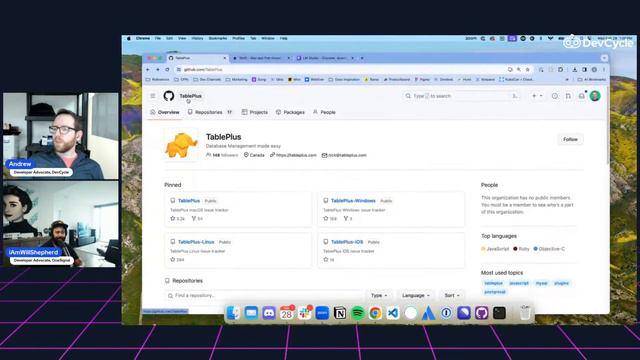Expand the Type filter dropdown
This screenshot has width=640, height=360.
pyautogui.click(x=379, y=295)
